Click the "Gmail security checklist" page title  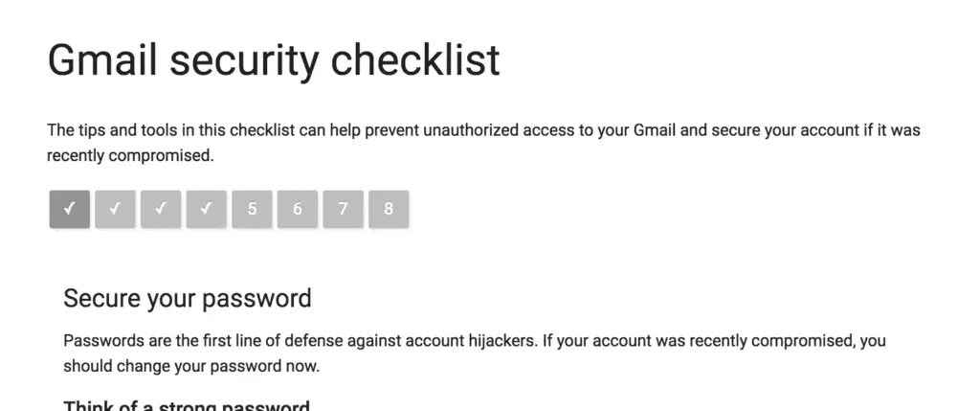click(274, 60)
